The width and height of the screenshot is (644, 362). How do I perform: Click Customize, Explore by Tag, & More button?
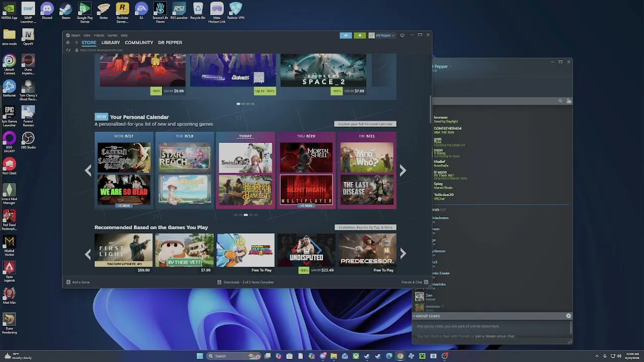365,227
